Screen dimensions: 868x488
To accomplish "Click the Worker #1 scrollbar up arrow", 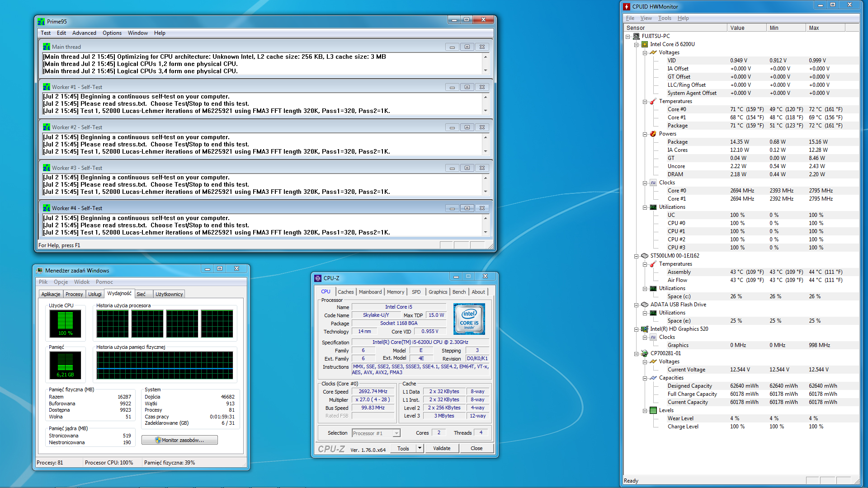I will [486, 97].
